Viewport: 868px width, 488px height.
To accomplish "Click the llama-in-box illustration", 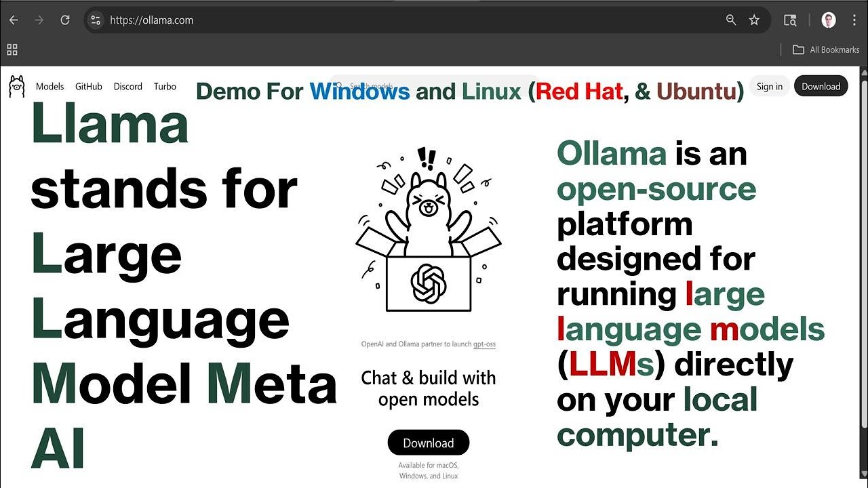I will (x=429, y=230).
